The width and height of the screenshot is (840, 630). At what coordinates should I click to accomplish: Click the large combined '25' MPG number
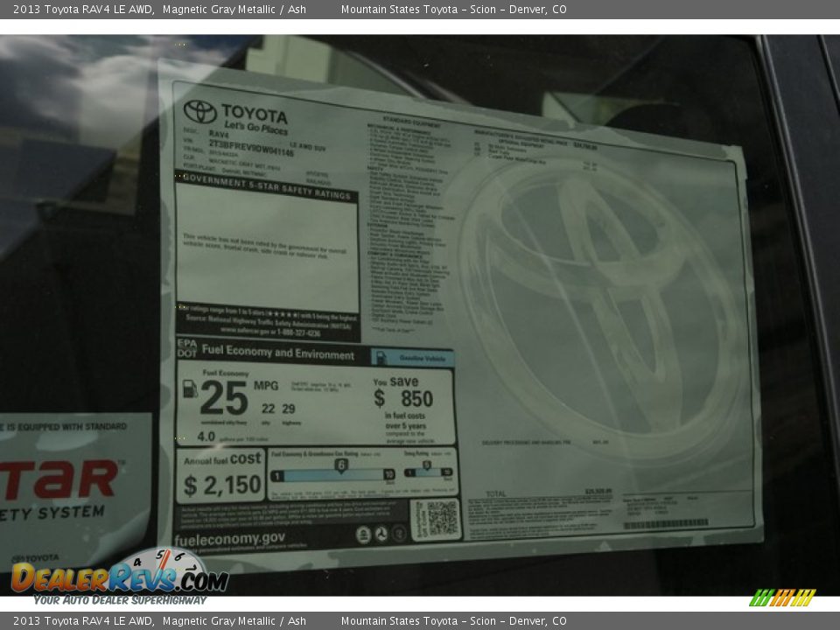click(224, 397)
